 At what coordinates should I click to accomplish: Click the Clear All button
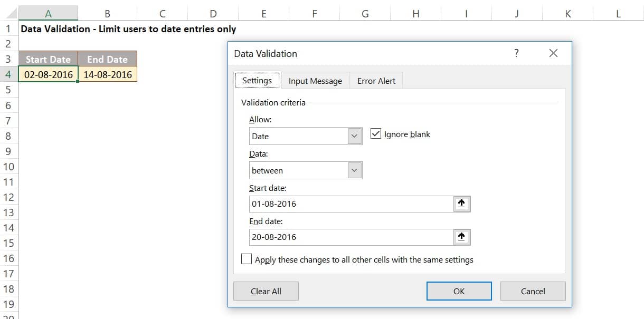click(266, 291)
